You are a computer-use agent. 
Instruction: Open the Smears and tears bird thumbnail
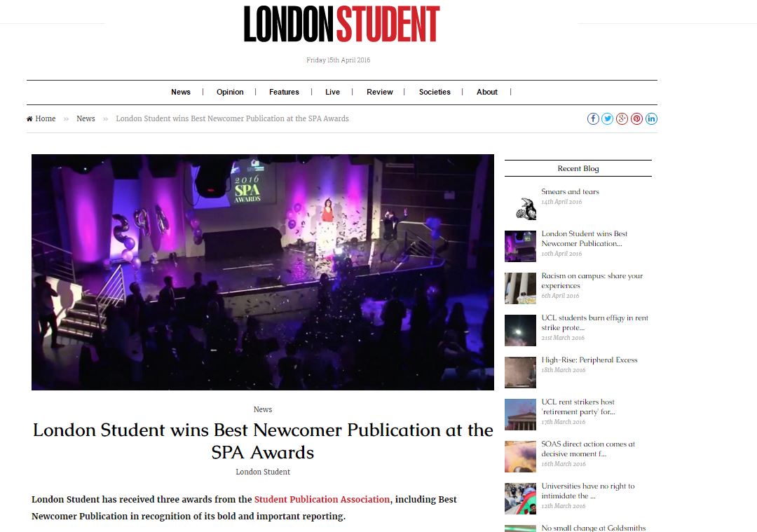pos(520,204)
